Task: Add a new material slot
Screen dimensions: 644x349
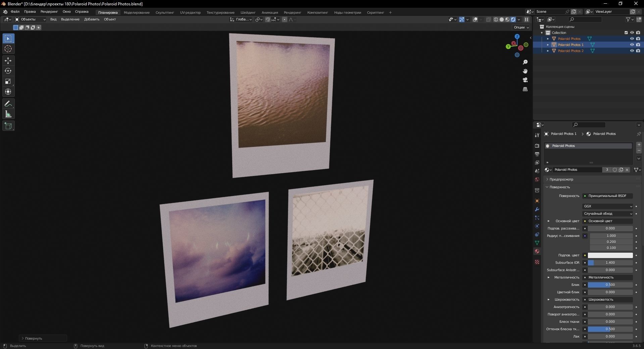Action: point(639,145)
